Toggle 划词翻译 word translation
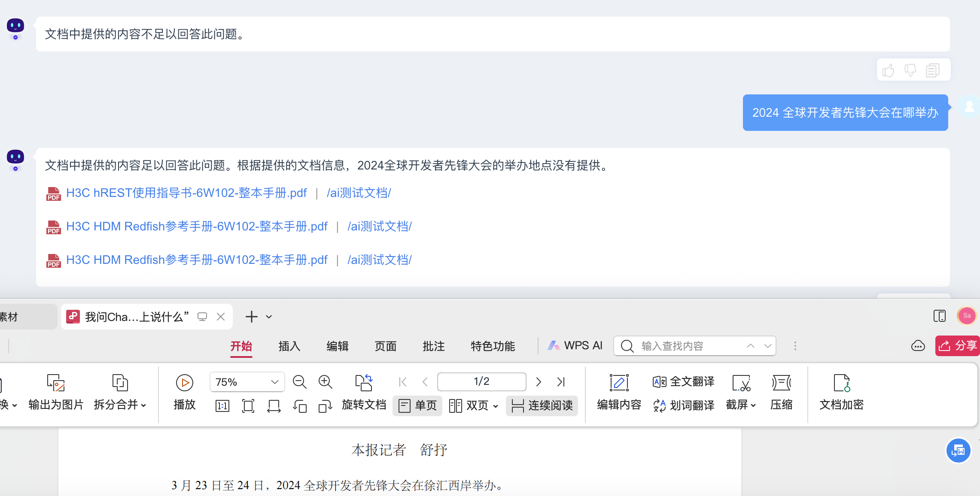 point(684,406)
